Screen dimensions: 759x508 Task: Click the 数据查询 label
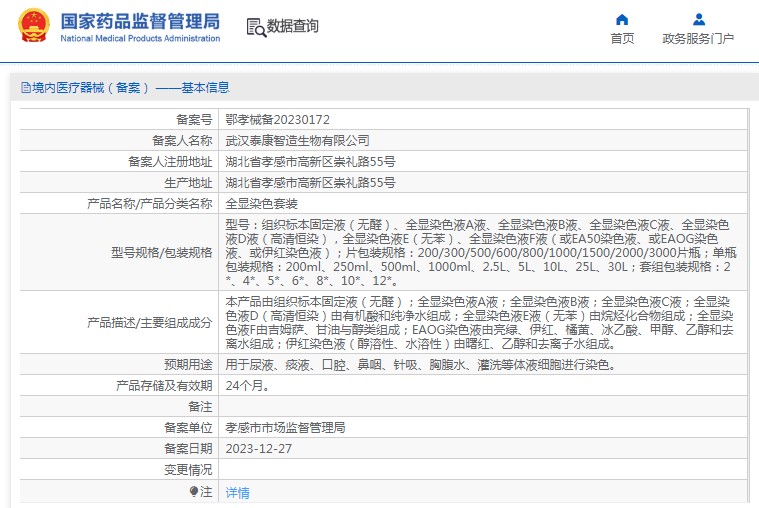293,26
